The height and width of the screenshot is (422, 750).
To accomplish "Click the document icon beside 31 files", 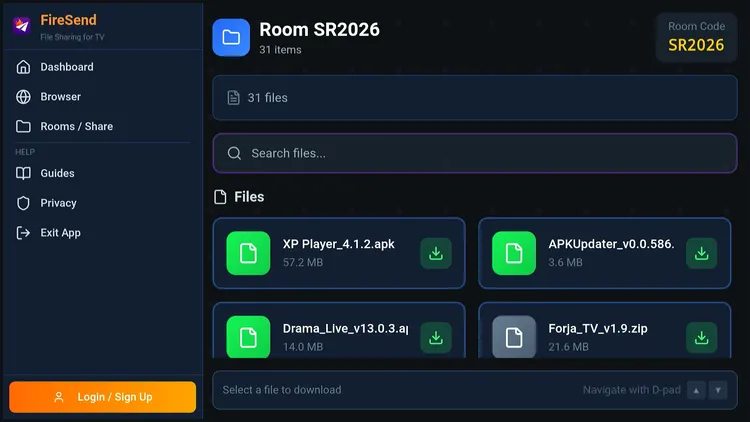I will click(233, 98).
